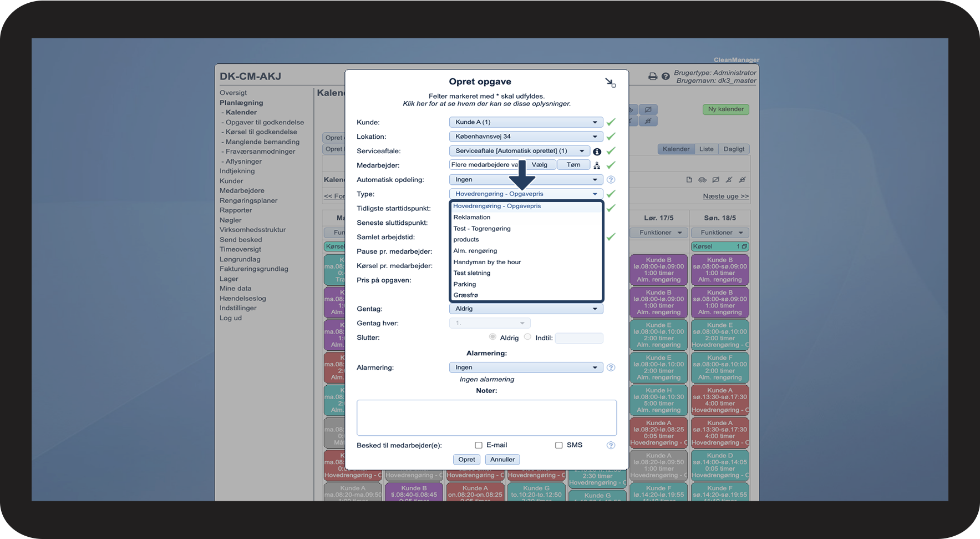Image resolution: width=980 pixels, height=539 pixels.
Task: Open the Kunde dropdown
Action: point(526,122)
